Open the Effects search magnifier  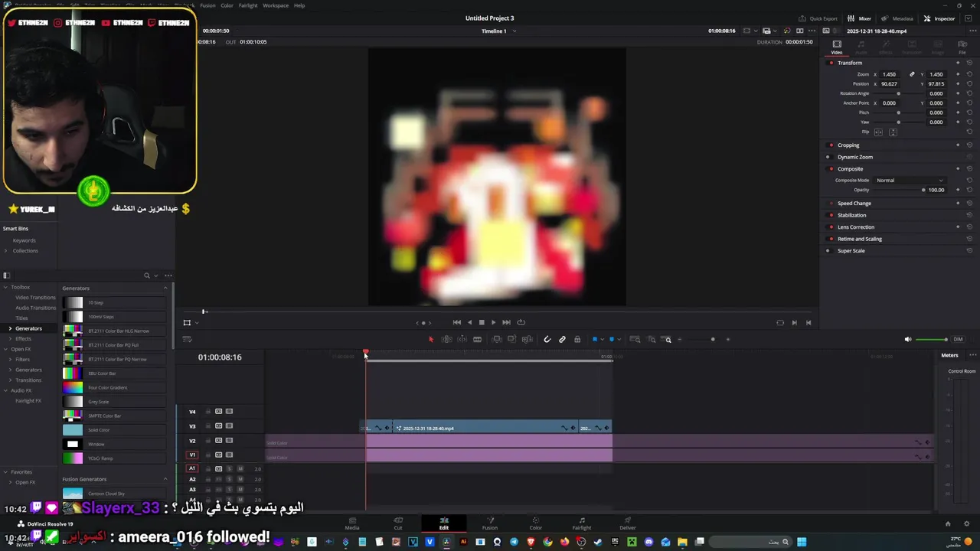click(x=147, y=275)
